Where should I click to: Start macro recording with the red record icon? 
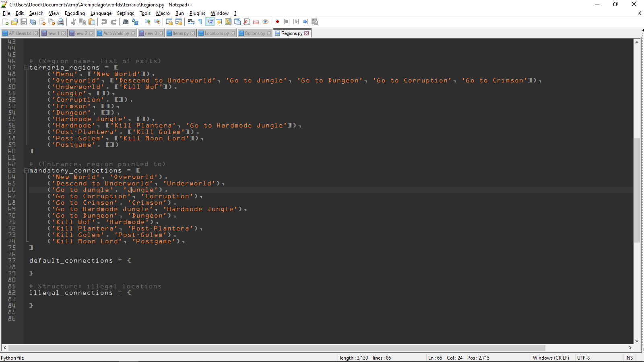click(278, 22)
